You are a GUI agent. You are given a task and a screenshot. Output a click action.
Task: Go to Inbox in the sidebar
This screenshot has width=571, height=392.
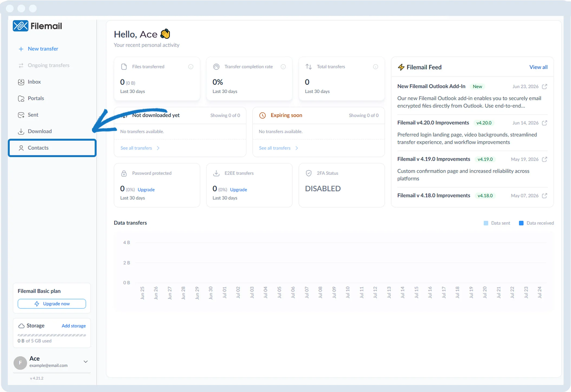pyautogui.click(x=34, y=82)
